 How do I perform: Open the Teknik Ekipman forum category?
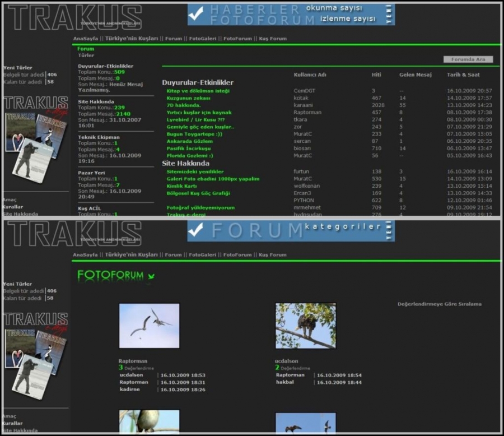(x=99, y=137)
